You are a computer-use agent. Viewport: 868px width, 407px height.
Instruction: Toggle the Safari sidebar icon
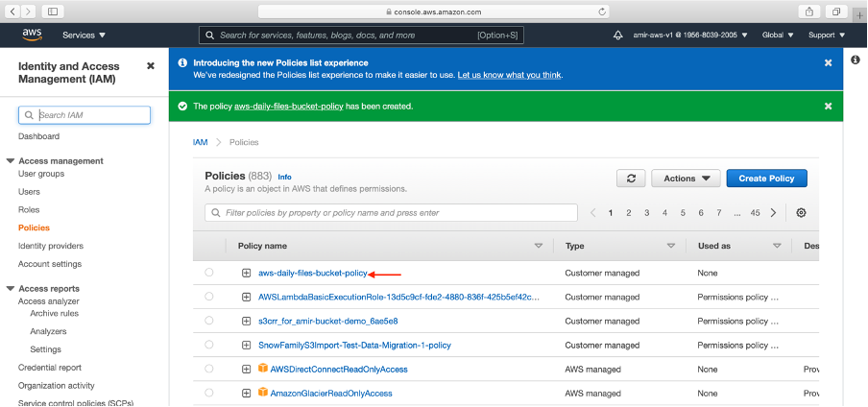pyautogui.click(x=53, y=12)
